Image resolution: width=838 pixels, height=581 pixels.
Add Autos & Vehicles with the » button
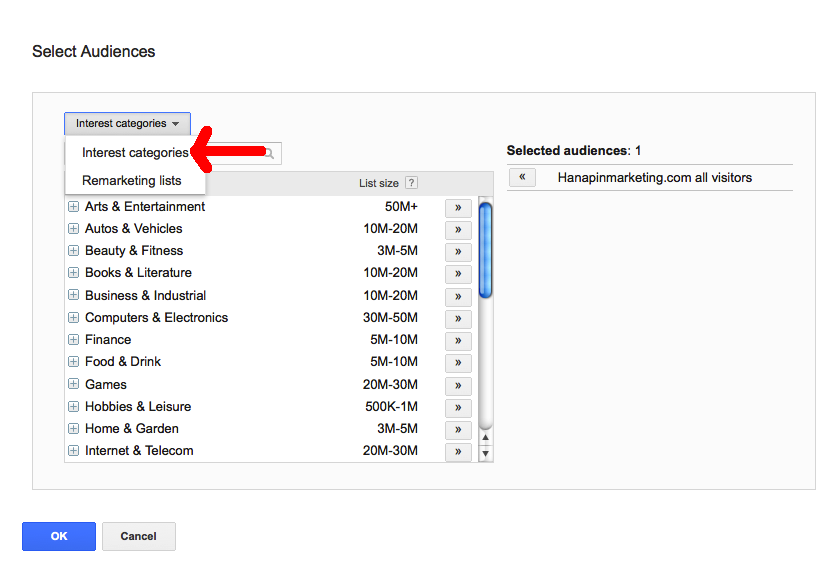click(x=457, y=230)
